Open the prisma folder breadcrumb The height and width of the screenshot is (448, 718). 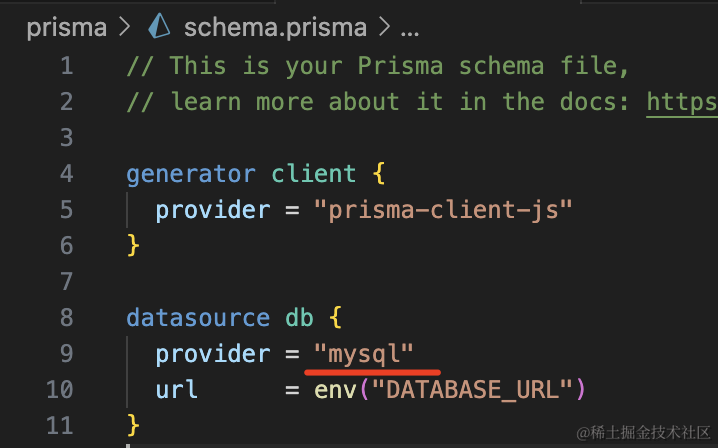point(66,28)
